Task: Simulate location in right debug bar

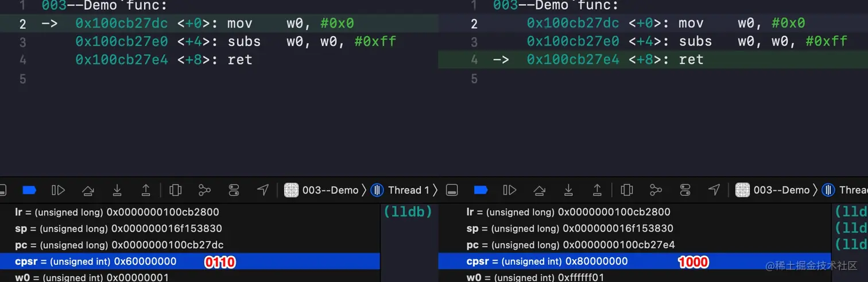Action: coord(714,190)
